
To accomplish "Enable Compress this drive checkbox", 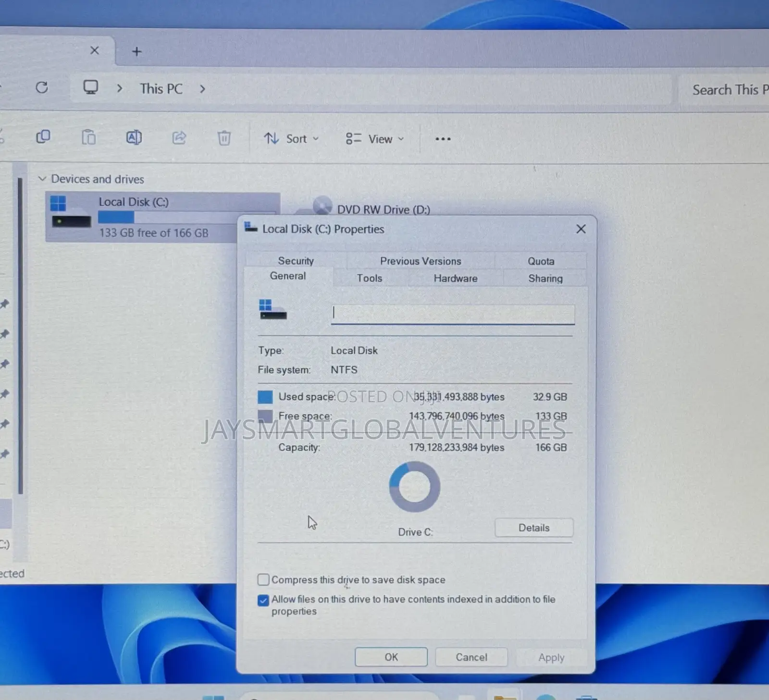I will (x=263, y=579).
